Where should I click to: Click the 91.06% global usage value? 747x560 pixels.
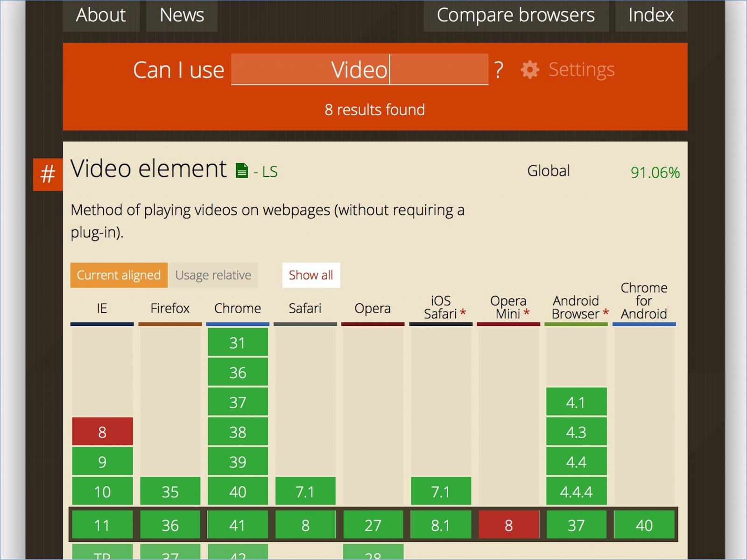655,173
